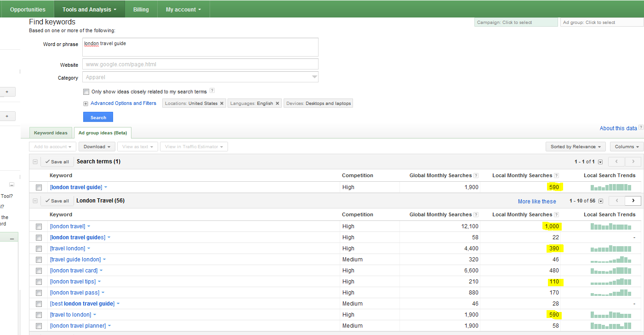Collapse the Search terms group
The height and width of the screenshot is (335, 644).
pyautogui.click(x=35, y=162)
